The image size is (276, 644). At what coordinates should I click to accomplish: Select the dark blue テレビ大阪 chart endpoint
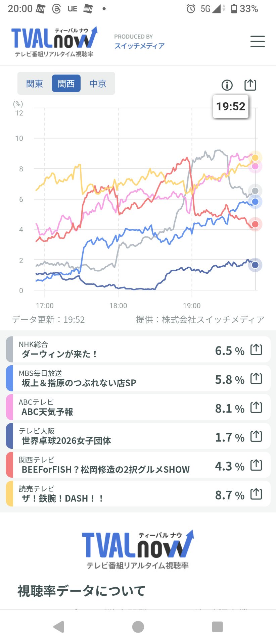tap(255, 265)
